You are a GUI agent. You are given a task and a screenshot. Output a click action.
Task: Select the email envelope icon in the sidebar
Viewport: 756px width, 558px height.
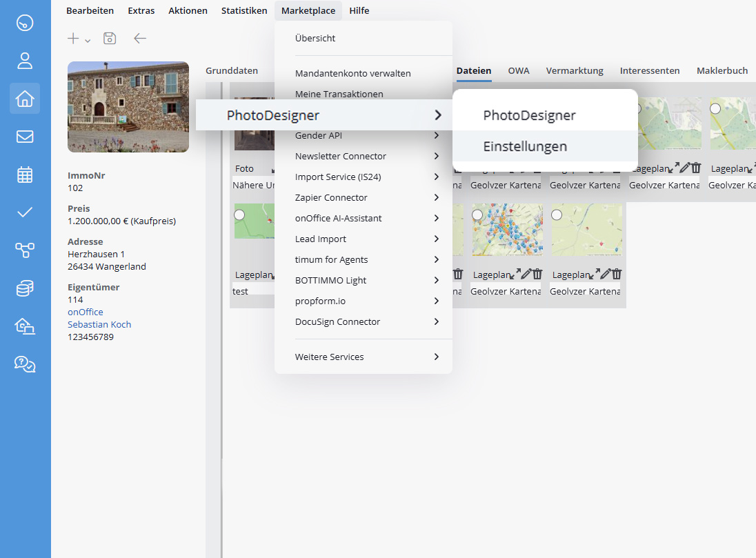point(25,137)
